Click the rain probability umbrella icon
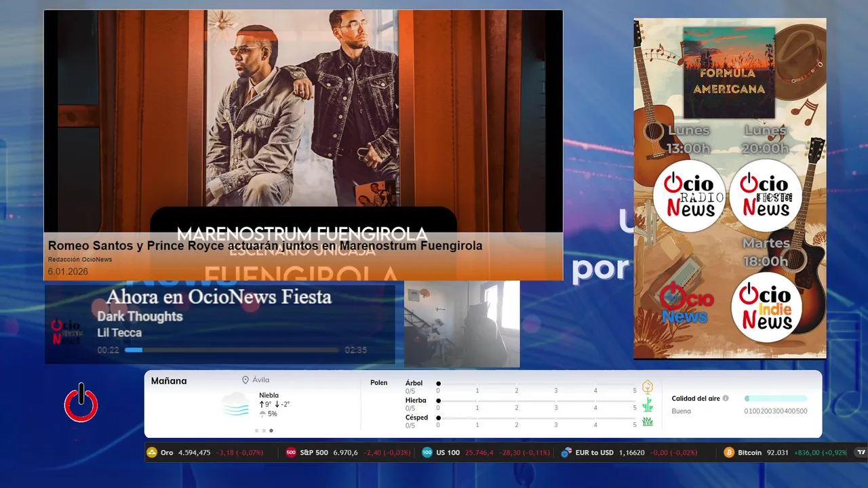The height and width of the screenshot is (488, 868). pos(262,414)
